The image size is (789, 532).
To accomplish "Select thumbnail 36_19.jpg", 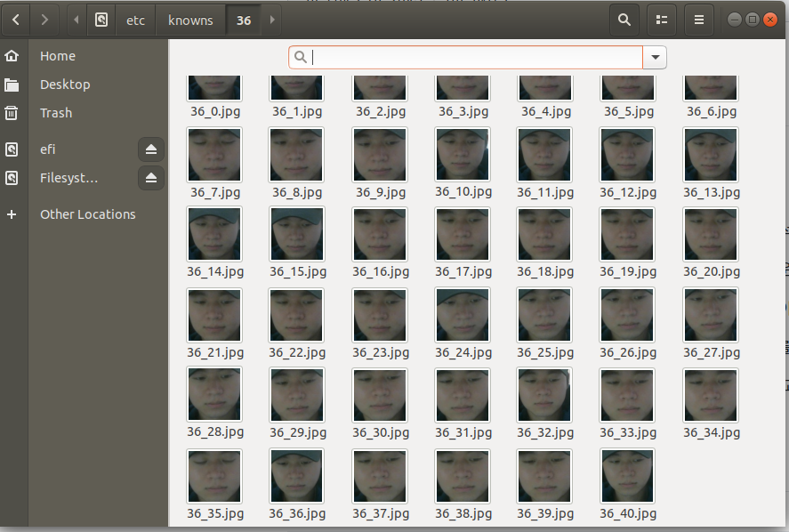I will 627,234.
